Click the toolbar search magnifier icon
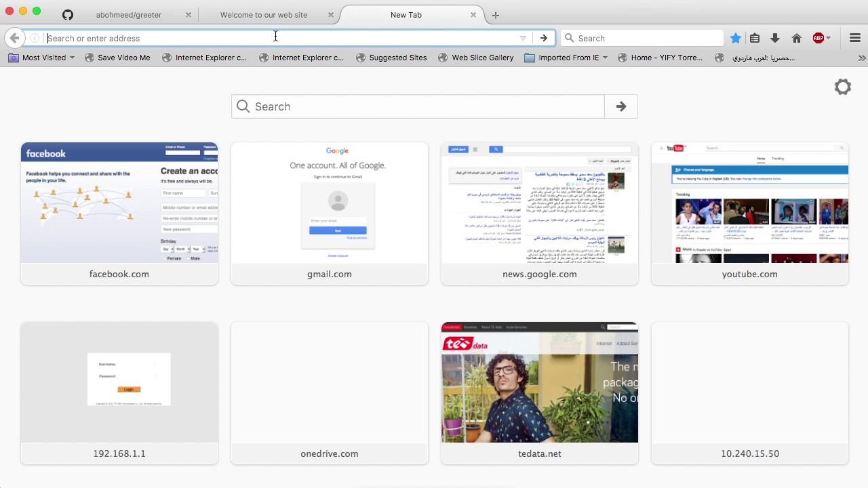The width and height of the screenshot is (868, 488). [x=570, y=38]
